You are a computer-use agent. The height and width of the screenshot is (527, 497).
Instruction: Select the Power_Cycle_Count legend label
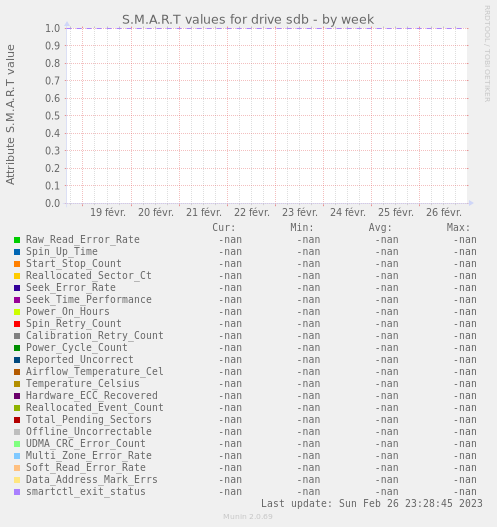coord(77,348)
